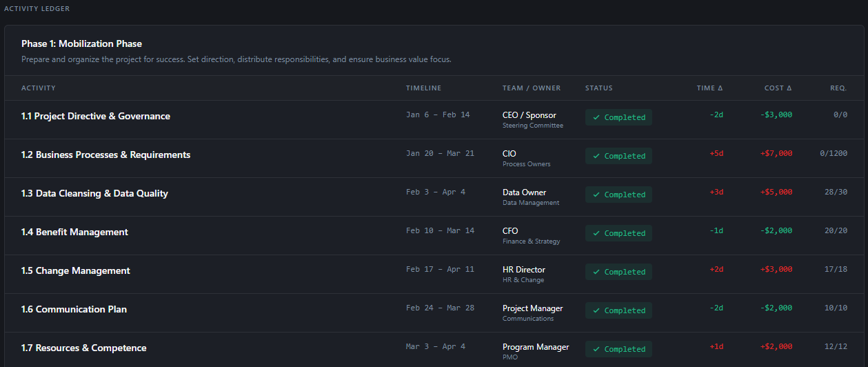Click the Time Δ column header

(709, 88)
